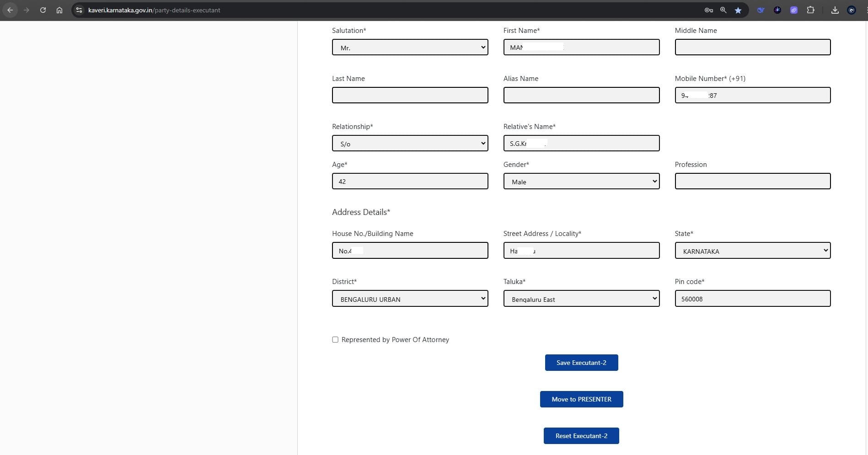Focus the Pin code input field

[752, 299]
